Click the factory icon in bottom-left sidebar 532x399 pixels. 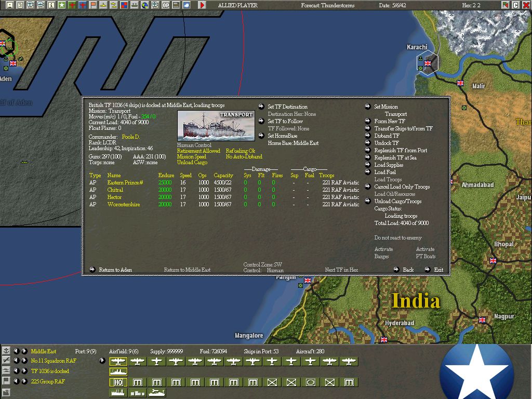6,393
